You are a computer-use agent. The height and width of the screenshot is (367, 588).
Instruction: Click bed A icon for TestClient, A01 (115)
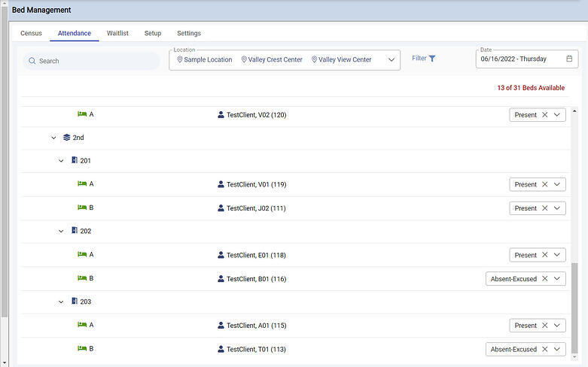(x=82, y=324)
